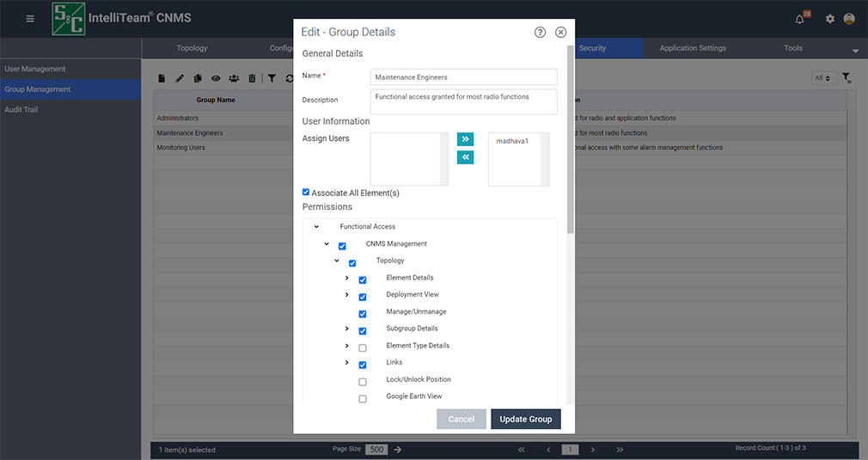Click the double-arrow left unassign users button

[465, 157]
